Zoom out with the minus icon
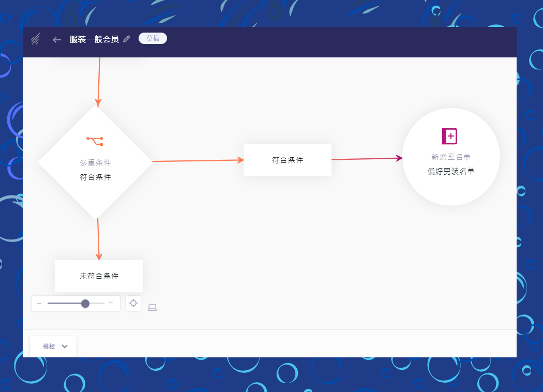543x392 pixels. (39, 304)
